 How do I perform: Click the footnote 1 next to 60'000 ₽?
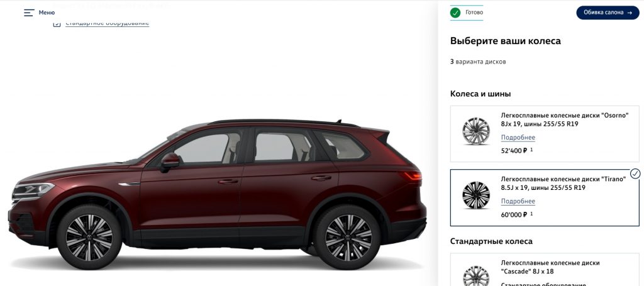click(x=531, y=214)
